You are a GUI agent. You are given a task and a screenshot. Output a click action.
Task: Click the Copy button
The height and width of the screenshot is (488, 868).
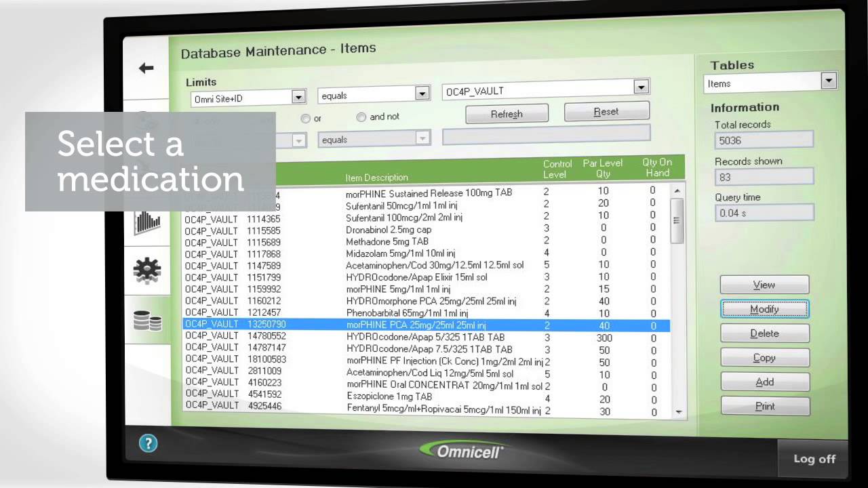(764, 358)
